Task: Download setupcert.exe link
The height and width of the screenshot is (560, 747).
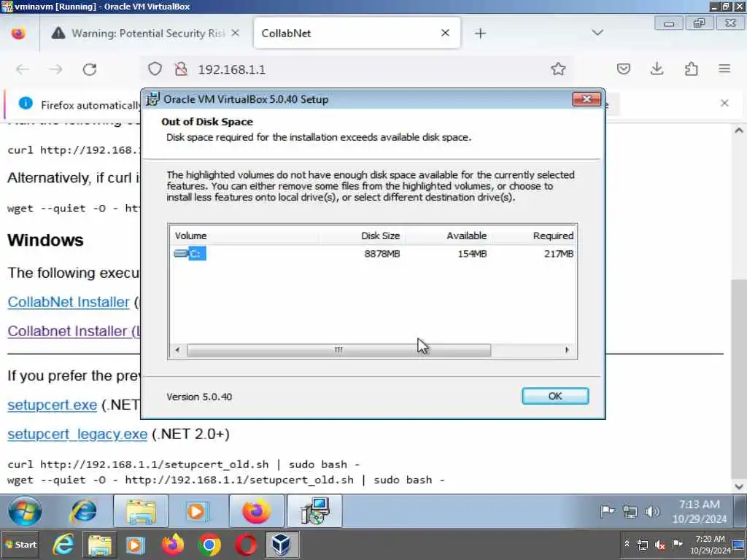Action: coord(53,405)
